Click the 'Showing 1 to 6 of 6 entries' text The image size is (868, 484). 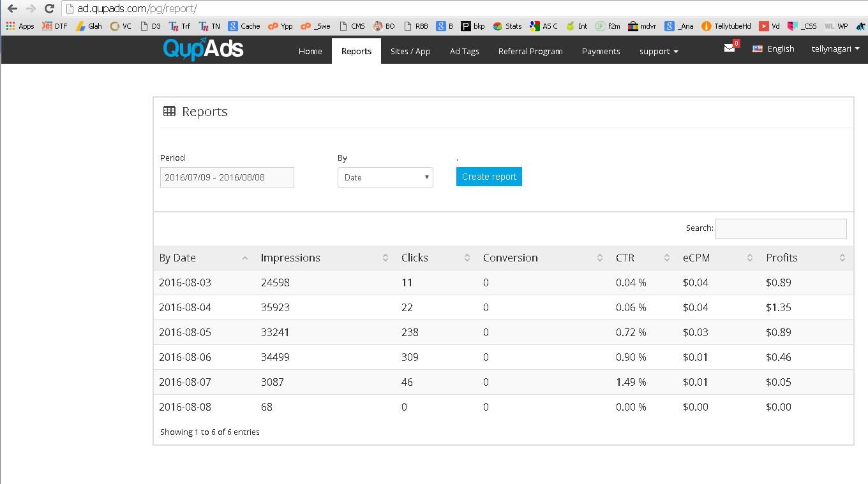click(x=210, y=432)
